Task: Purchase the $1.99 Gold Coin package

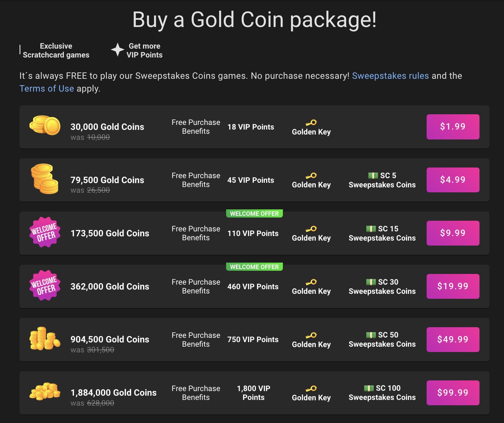Action: pos(453,127)
